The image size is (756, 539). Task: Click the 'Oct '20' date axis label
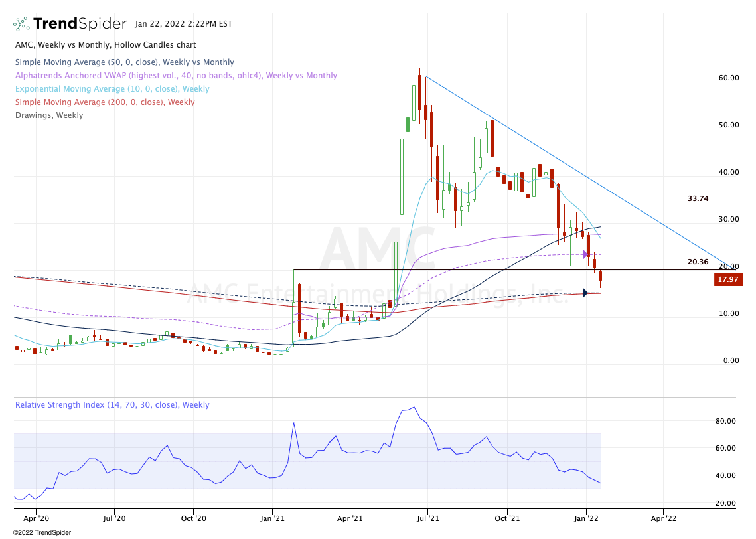(193, 518)
